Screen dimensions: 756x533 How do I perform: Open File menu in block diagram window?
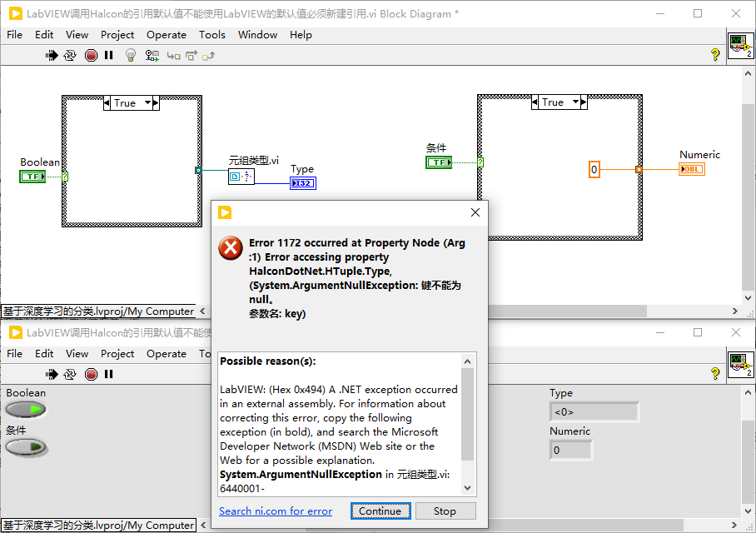click(x=14, y=35)
